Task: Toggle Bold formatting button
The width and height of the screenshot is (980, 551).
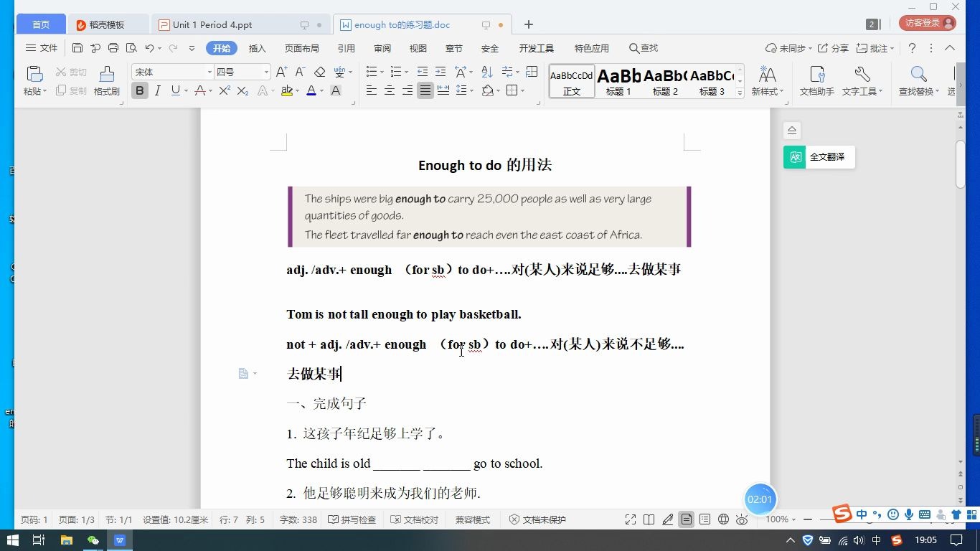Action: (x=140, y=90)
